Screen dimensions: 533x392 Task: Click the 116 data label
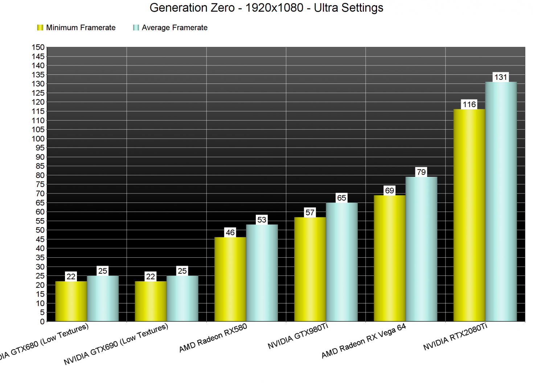point(469,105)
